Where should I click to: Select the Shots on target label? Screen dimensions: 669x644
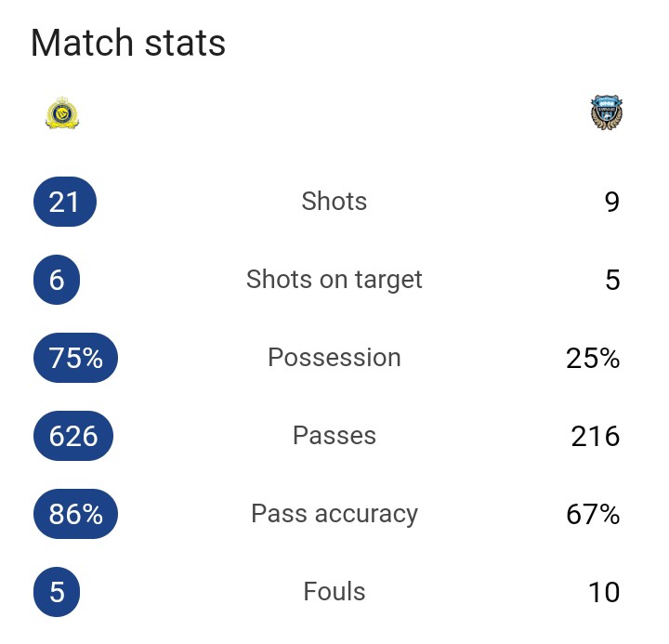334,280
